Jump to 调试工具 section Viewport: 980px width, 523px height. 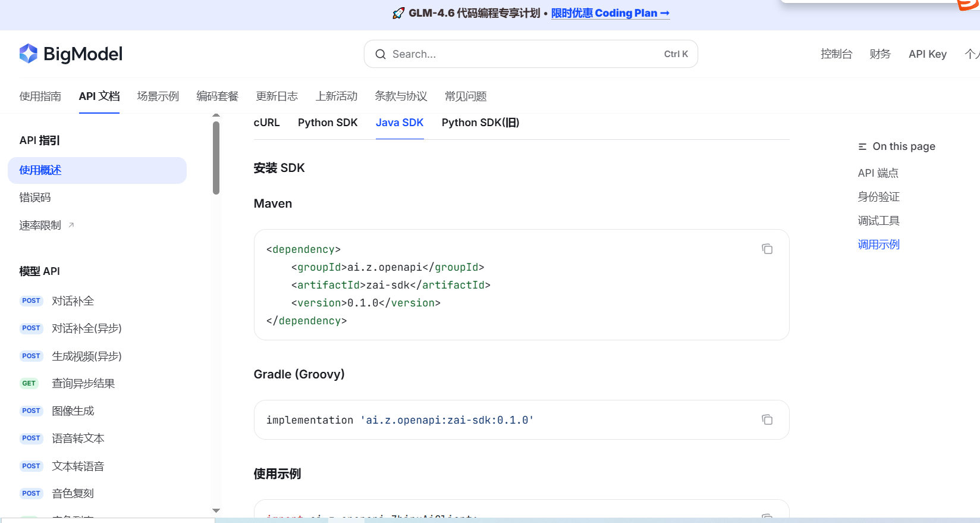click(879, 221)
